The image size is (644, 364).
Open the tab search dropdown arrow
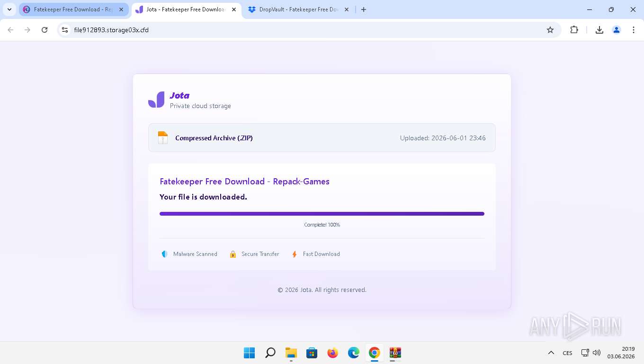(9, 9)
